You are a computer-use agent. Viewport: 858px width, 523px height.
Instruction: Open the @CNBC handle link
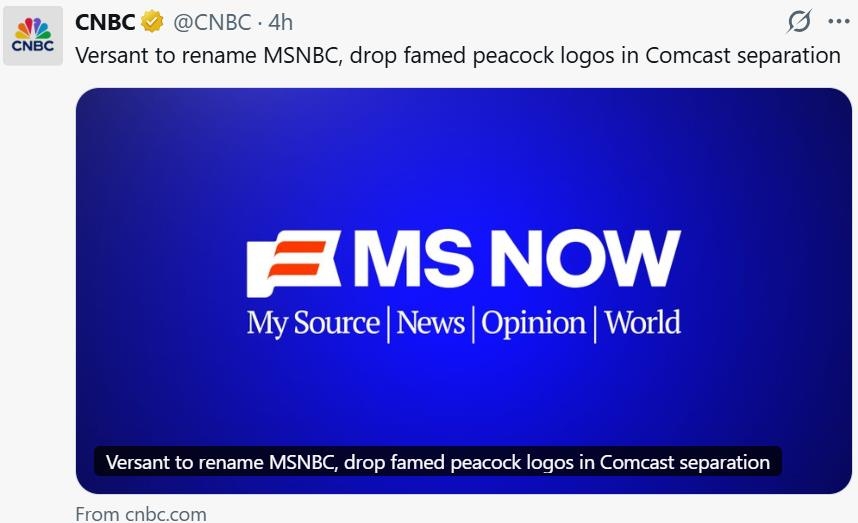pos(212,23)
